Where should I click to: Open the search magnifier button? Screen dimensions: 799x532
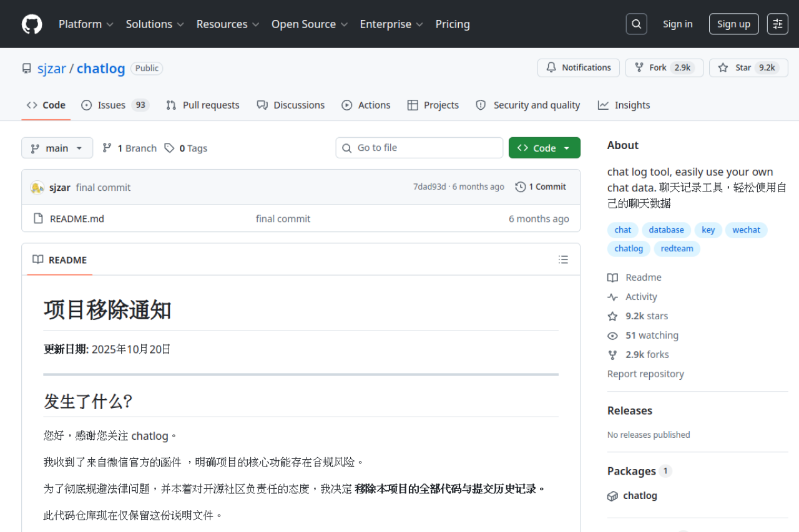pos(636,24)
